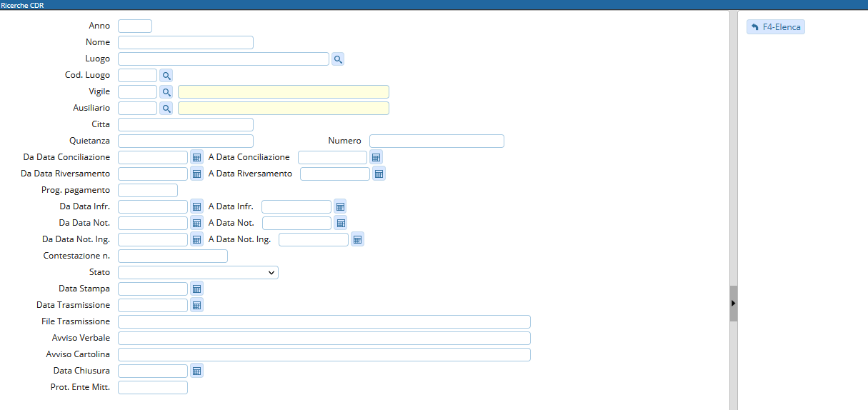Select the Numero text field
The image size is (868, 410).
coord(437,141)
